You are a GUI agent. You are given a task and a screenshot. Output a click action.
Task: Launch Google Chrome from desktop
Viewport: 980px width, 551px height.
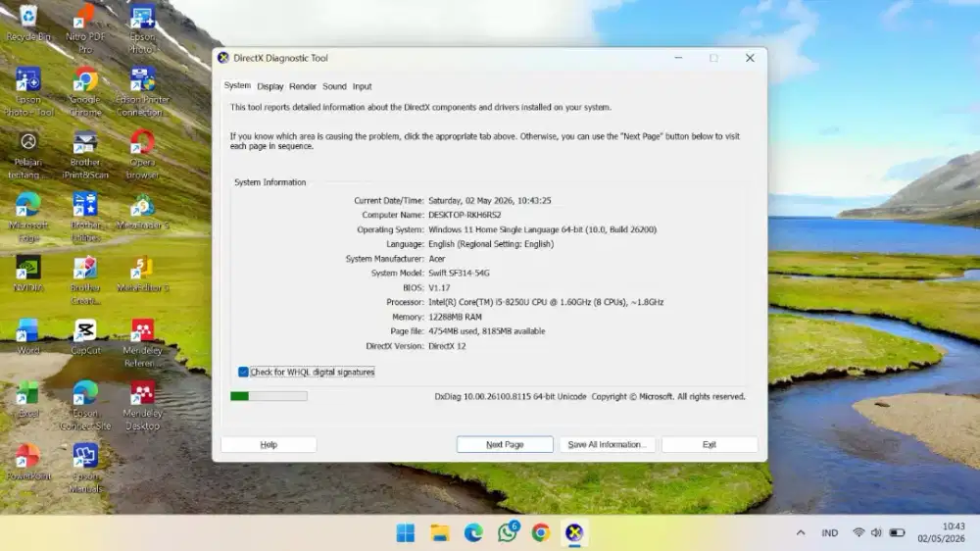coord(85,92)
